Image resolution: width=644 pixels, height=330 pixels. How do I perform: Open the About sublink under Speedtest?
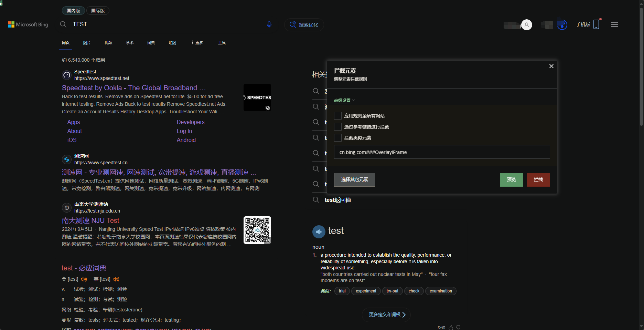click(x=75, y=131)
